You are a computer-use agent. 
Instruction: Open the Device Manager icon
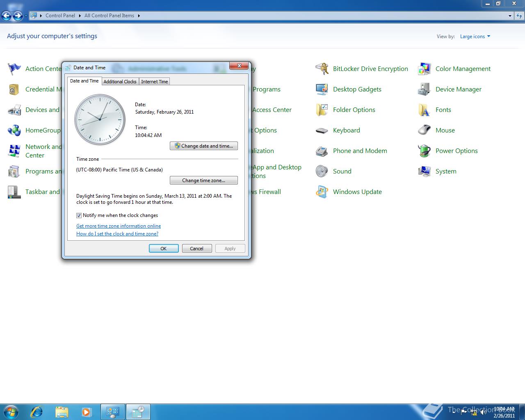(x=425, y=89)
